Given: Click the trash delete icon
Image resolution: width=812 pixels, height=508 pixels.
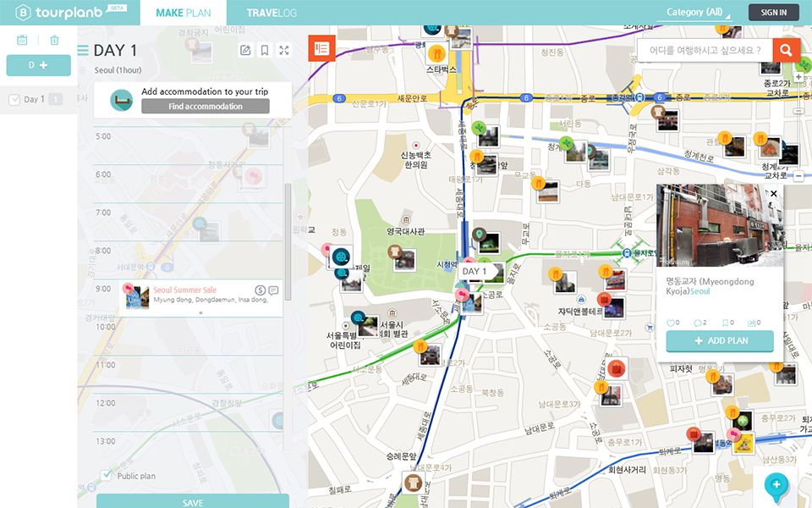Looking at the screenshot, I should point(55,40).
